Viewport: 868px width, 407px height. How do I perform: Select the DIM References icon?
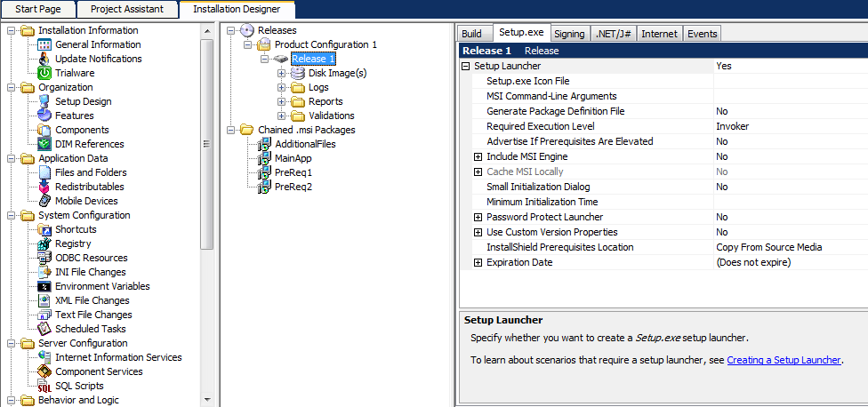(x=44, y=144)
